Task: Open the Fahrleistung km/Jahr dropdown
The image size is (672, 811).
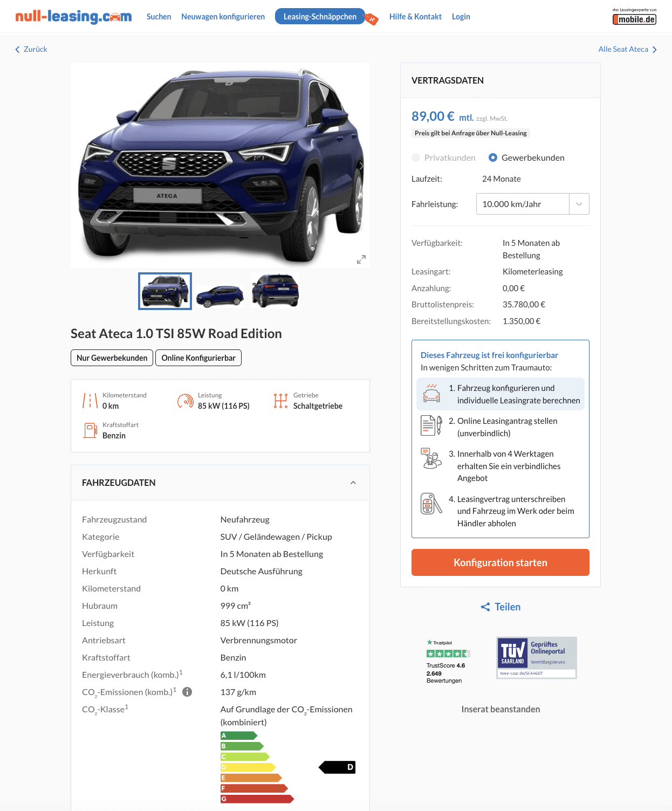Action: click(x=533, y=204)
